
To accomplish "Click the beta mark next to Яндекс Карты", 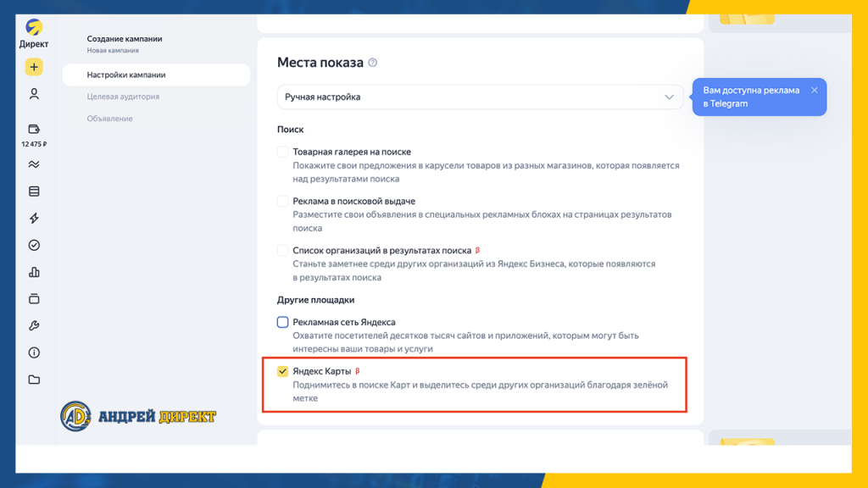I will [x=358, y=371].
